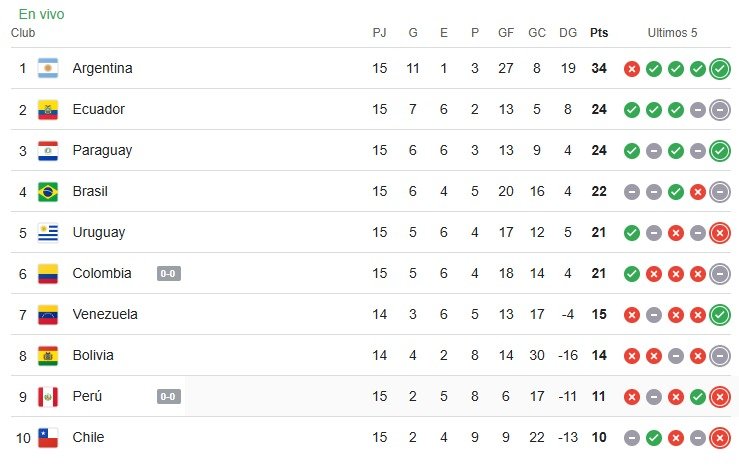Open the Paraguay team link
The height and width of the screenshot is (471, 739).
pos(102,151)
